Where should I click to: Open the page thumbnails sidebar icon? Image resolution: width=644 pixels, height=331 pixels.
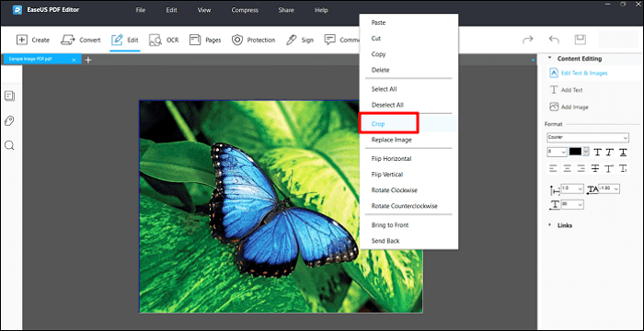point(9,97)
